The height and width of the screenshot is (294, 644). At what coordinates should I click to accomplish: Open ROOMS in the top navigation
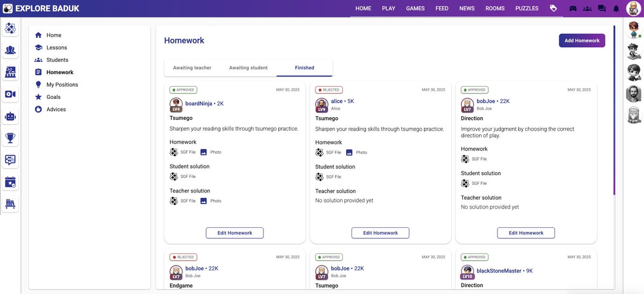(x=495, y=9)
